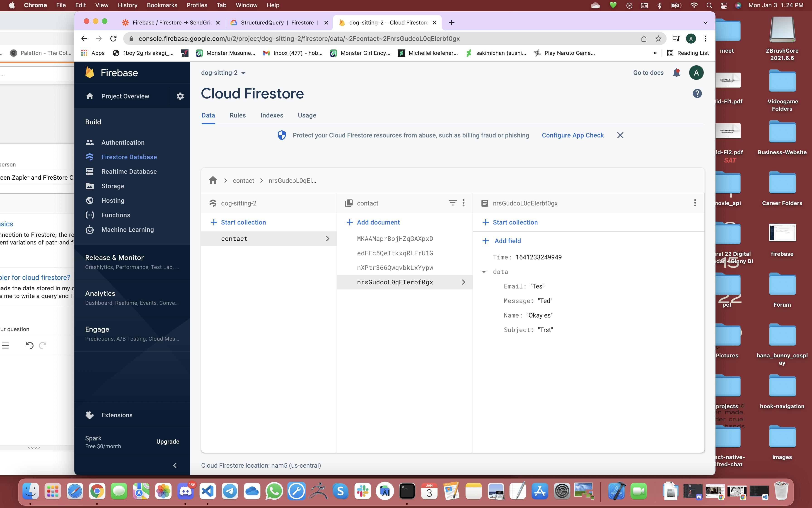The image size is (812, 508).
Task: Open filter icon in contact collection
Action: [x=452, y=203]
